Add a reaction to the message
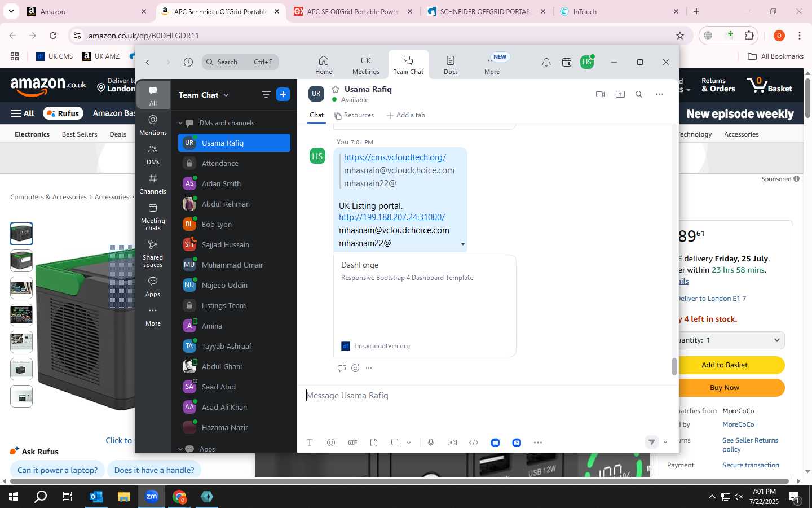Screen dimensions: 812x508 pos(355,368)
